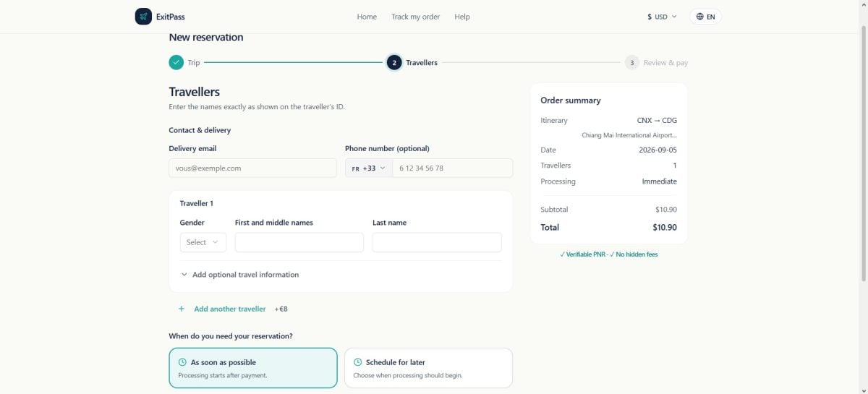Image resolution: width=868 pixels, height=394 pixels.
Task: Select the As soon as possible option
Action: pos(253,368)
